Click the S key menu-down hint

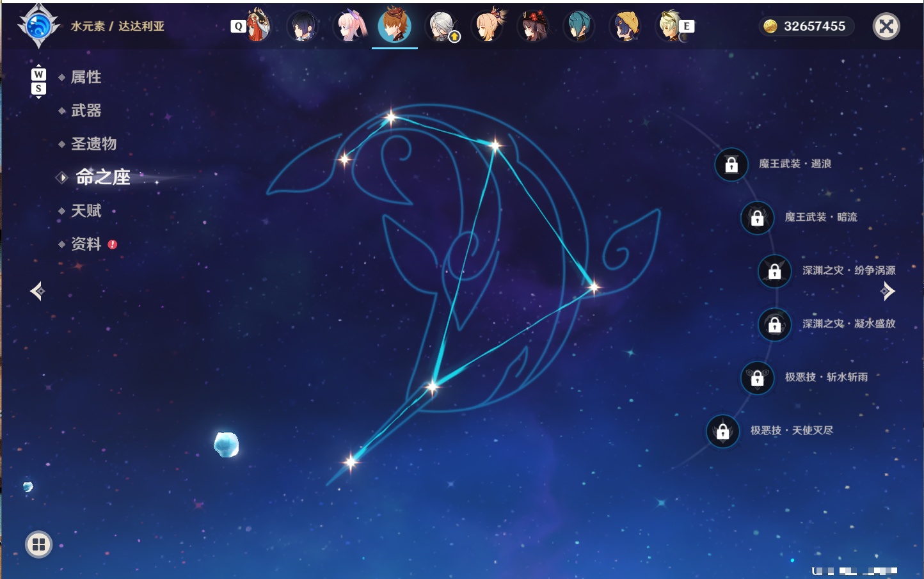[38, 88]
